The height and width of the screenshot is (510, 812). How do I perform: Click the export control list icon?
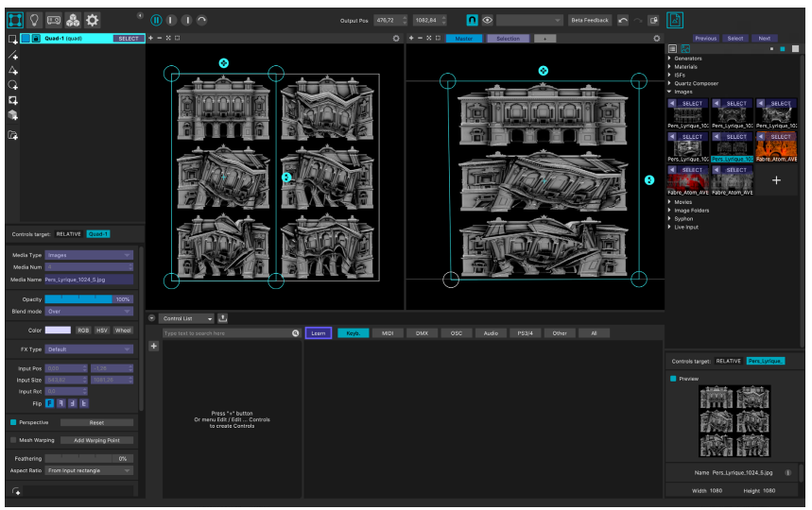tap(223, 318)
